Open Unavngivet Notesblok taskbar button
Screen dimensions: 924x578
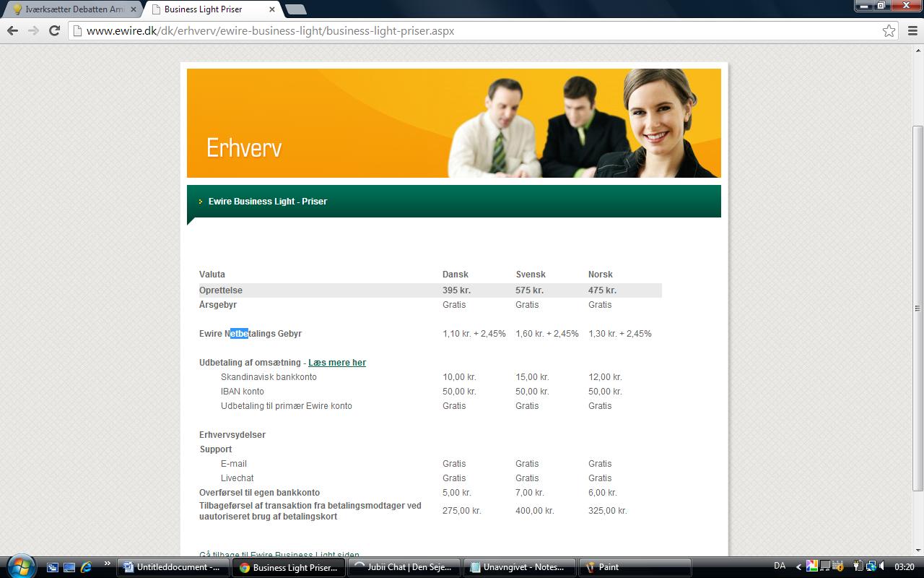pos(518,567)
